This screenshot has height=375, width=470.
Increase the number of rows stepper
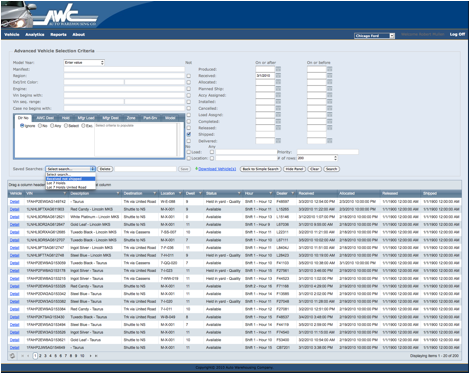[335, 157]
